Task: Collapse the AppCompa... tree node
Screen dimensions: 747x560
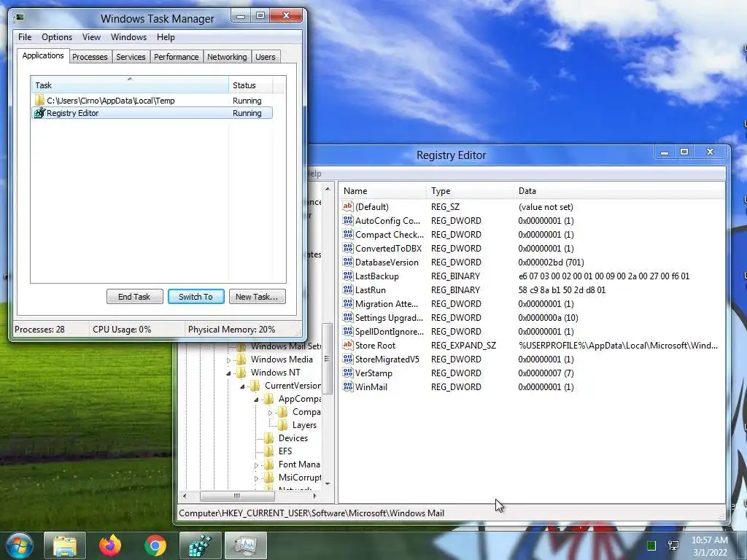Action: click(x=256, y=399)
